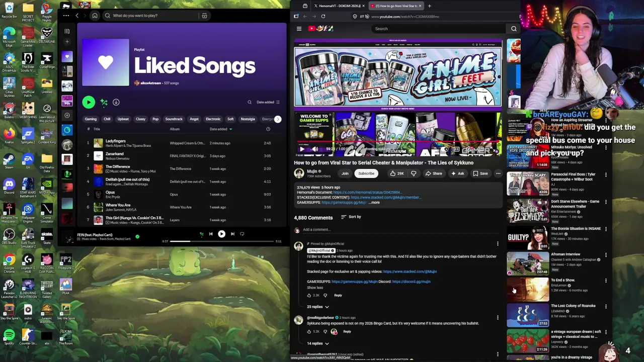This screenshot has width=644, height=362.
Task: Mute the YouTube video volume
Action: pos(315,149)
